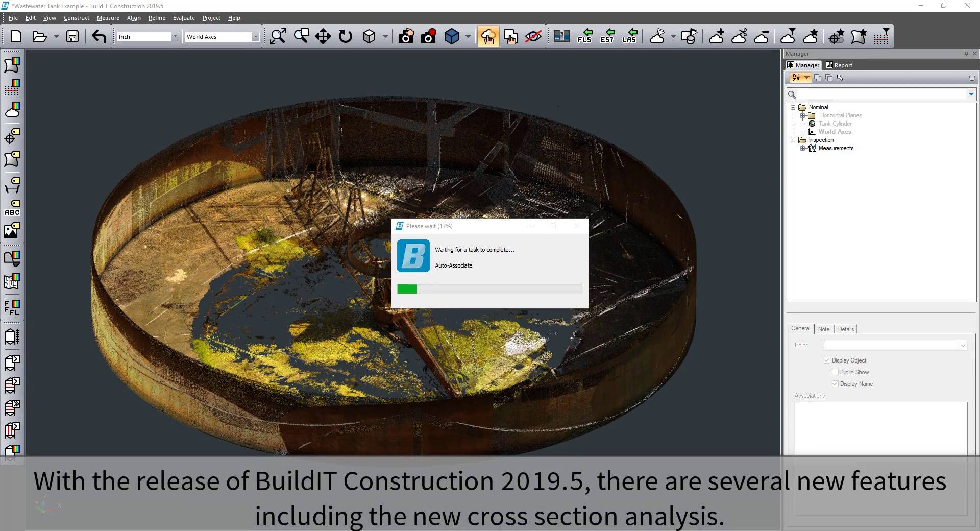Select the ABC label tool in the sidebar
This screenshot has height=531, width=980.
12,211
